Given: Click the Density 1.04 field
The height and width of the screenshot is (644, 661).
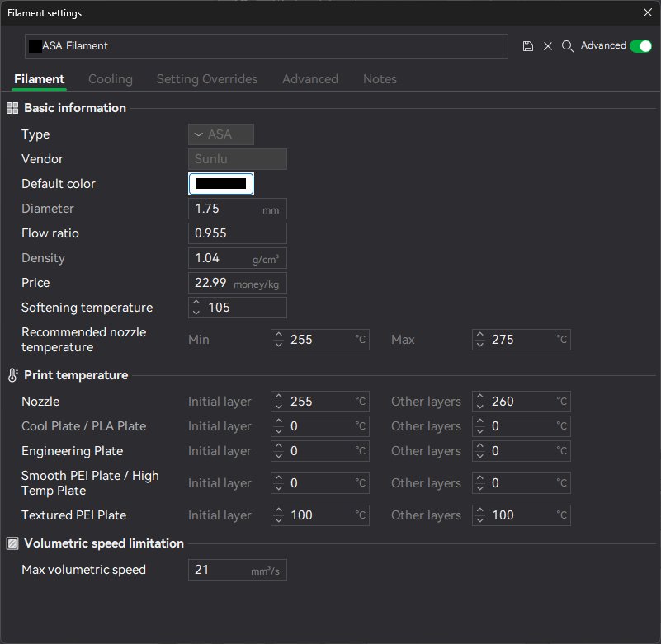Looking at the screenshot, I should 238,258.
